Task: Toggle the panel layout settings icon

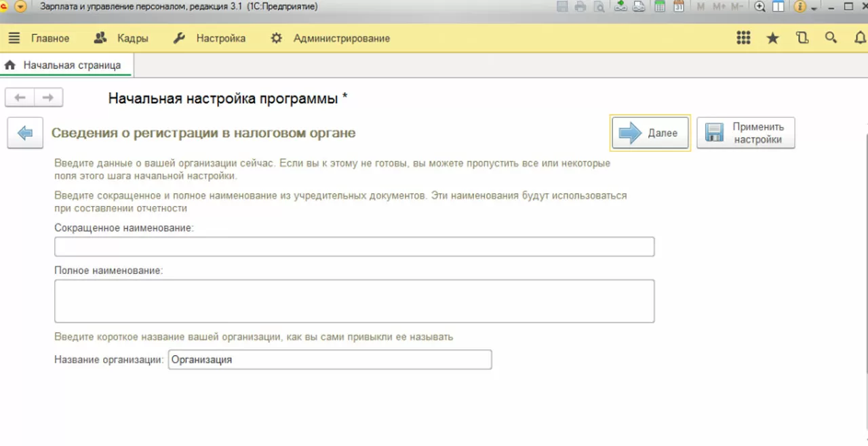Action: [778, 7]
